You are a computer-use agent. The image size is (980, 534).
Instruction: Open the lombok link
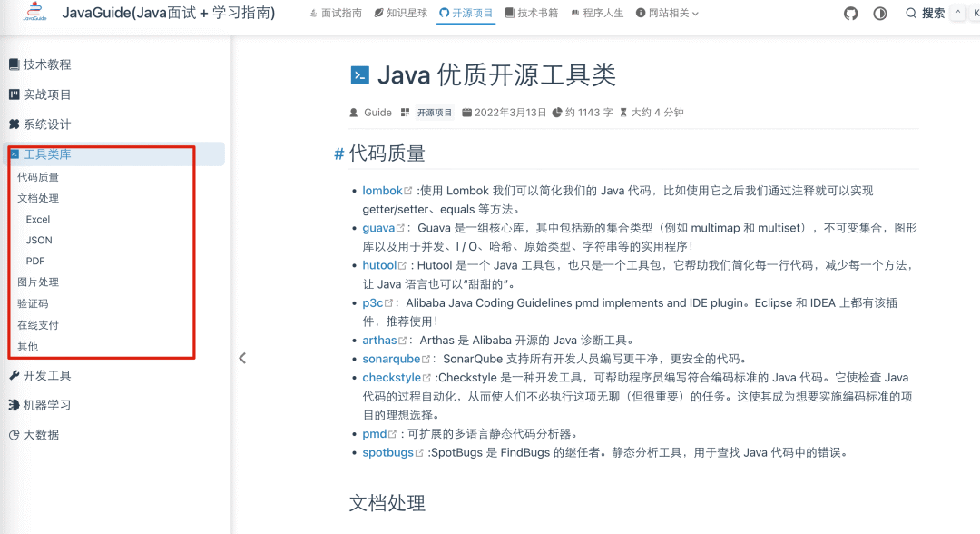pos(383,190)
